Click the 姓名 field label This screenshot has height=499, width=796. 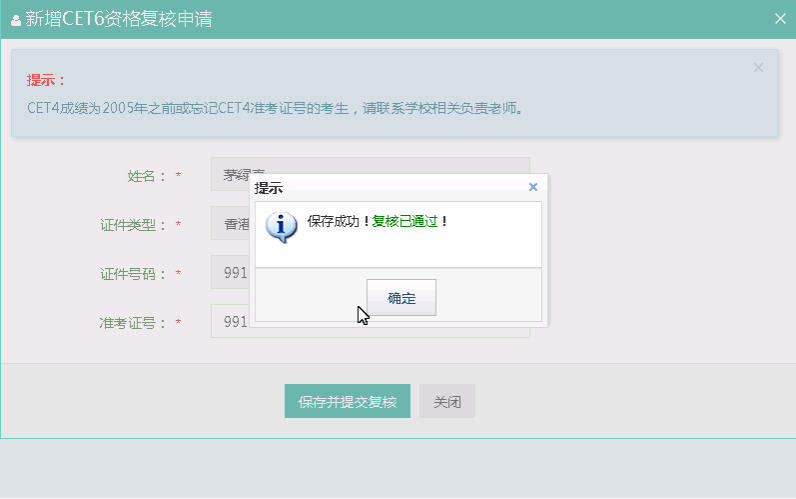coord(147,176)
